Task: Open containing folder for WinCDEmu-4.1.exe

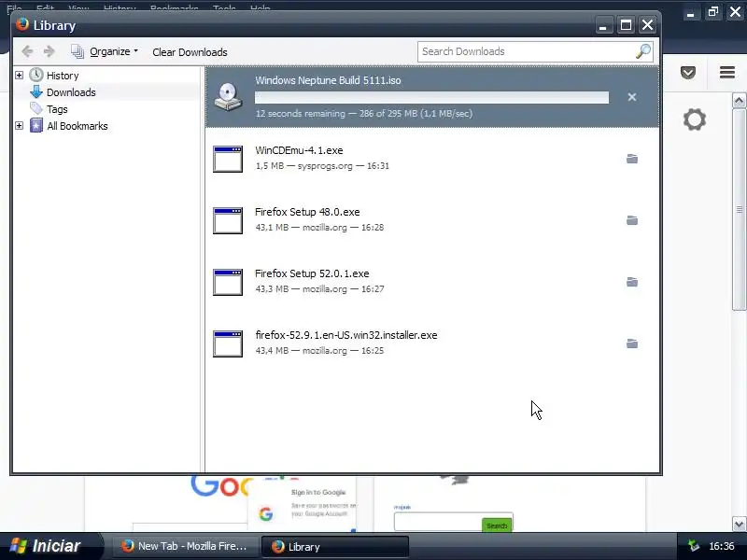Action: (x=632, y=159)
